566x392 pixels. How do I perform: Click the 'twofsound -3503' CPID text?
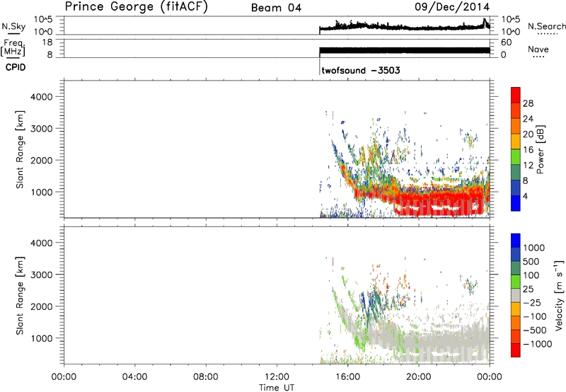(361, 70)
